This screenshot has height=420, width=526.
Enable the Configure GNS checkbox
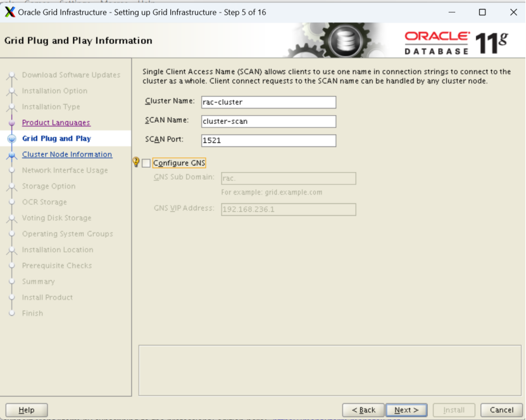point(146,162)
